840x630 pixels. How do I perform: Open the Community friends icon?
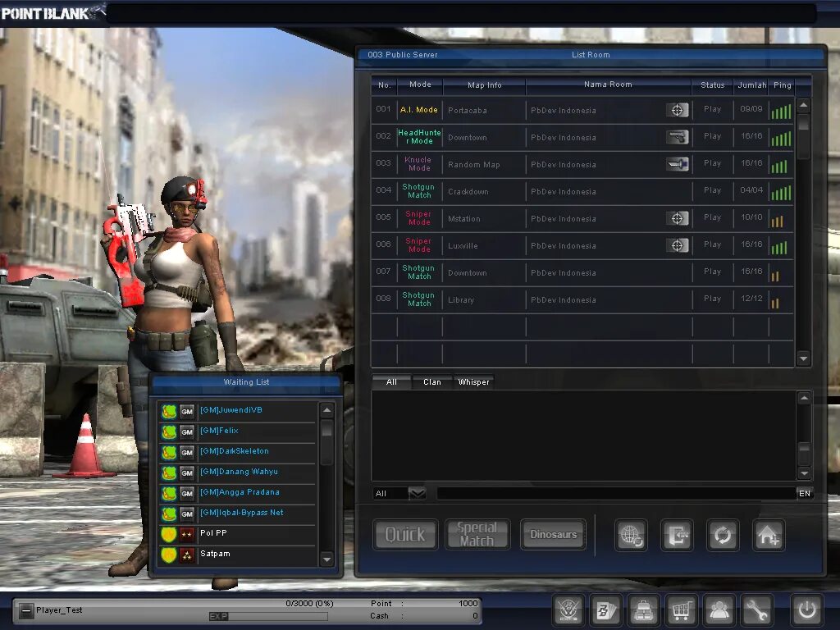pyautogui.click(x=719, y=610)
